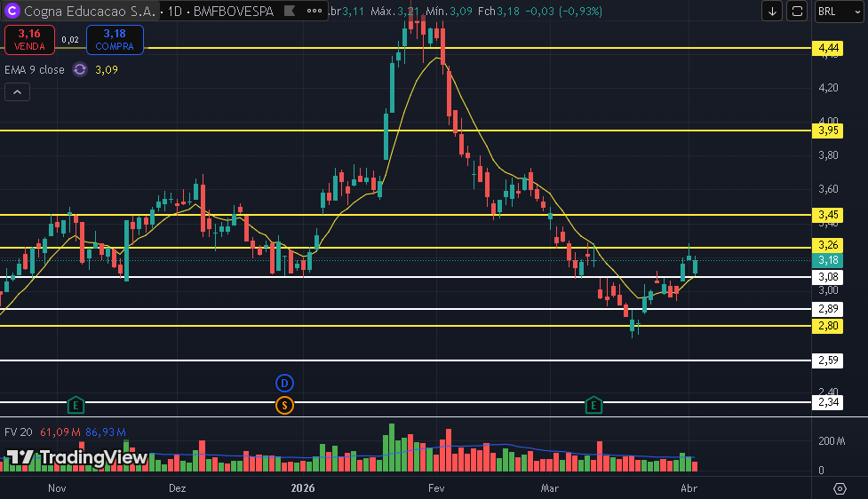The width and height of the screenshot is (868, 499).
Task: Click the 2026 label on time axis
Action: [x=303, y=488]
